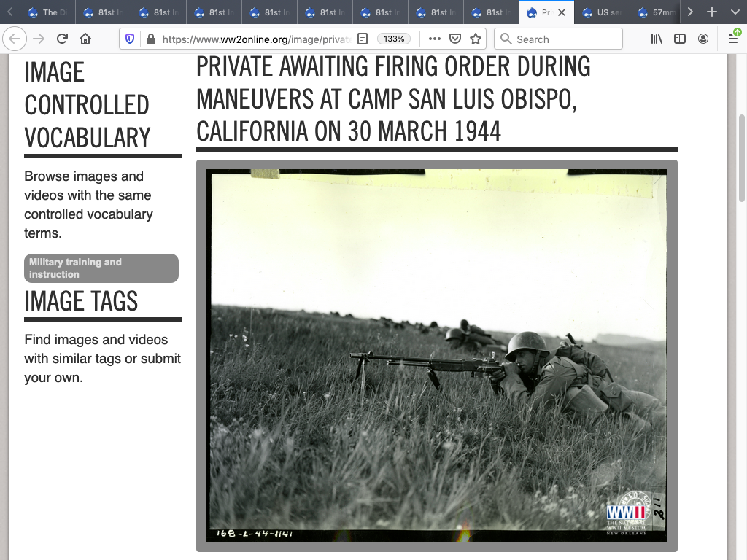The width and height of the screenshot is (747, 560).
Task: Open the Firefox account icon
Action: pos(703,39)
